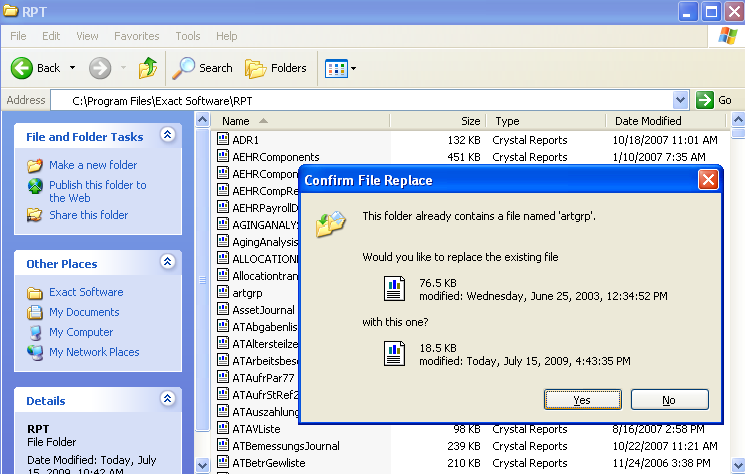Select the ATAVListe file icon

coord(223,427)
